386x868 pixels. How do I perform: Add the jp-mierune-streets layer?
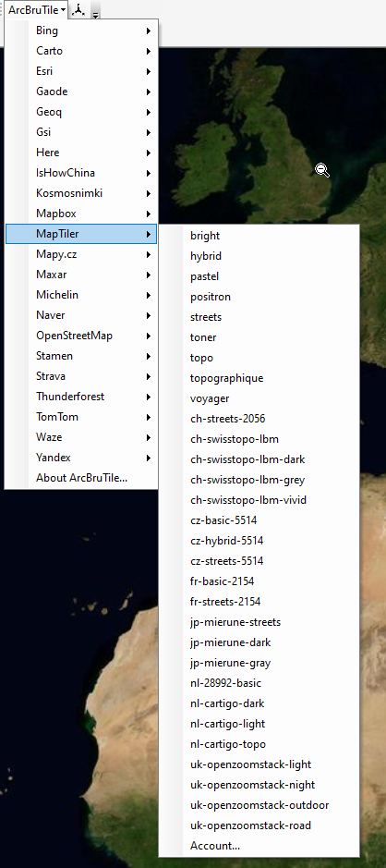coord(259,622)
